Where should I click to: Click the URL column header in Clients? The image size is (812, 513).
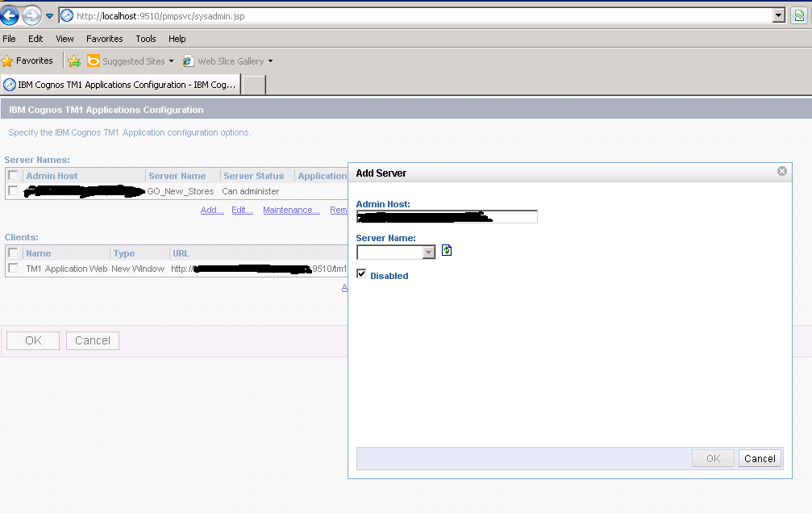click(181, 253)
